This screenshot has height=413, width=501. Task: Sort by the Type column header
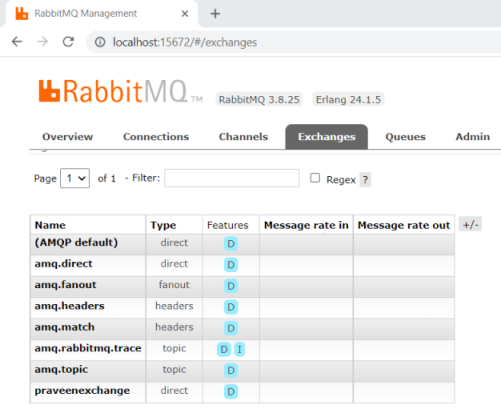163,225
